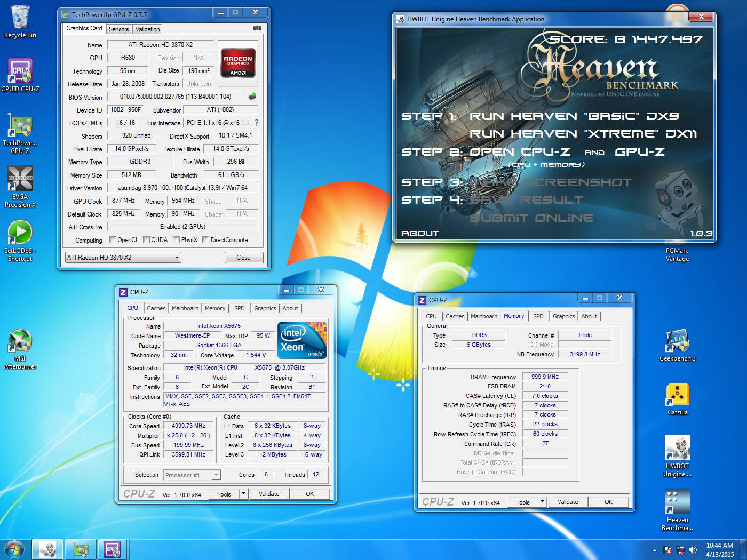The width and height of the screenshot is (747, 560).
Task: Open Catzilla desktop shortcut
Action: pyautogui.click(x=678, y=399)
